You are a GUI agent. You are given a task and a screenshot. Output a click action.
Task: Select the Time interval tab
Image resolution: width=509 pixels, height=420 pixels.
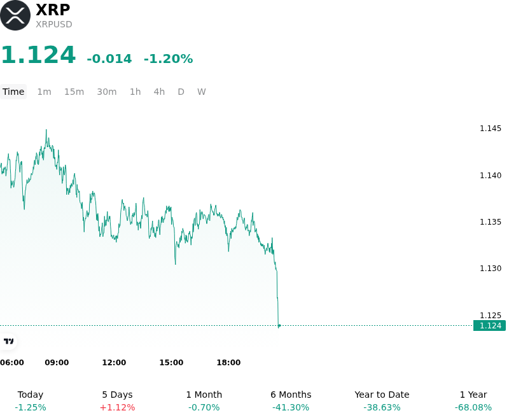click(13, 92)
